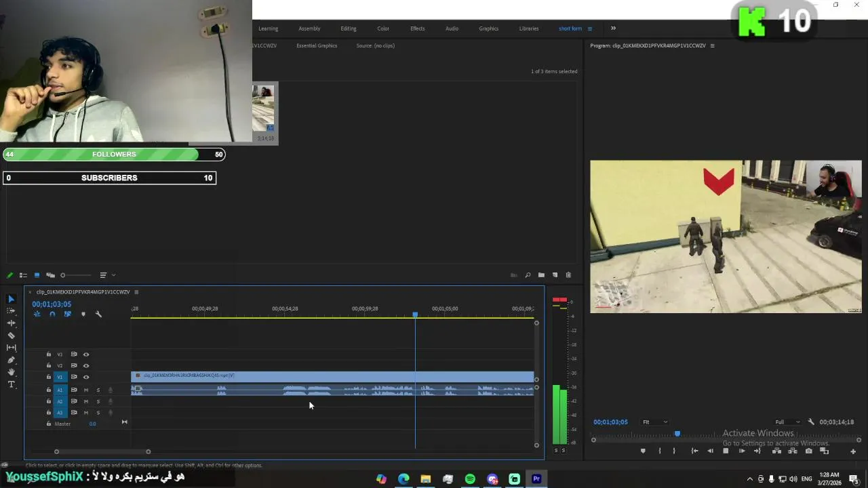Switch to the Learning workspace
This screenshot has width=868, height=488.
pyautogui.click(x=268, y=28)
